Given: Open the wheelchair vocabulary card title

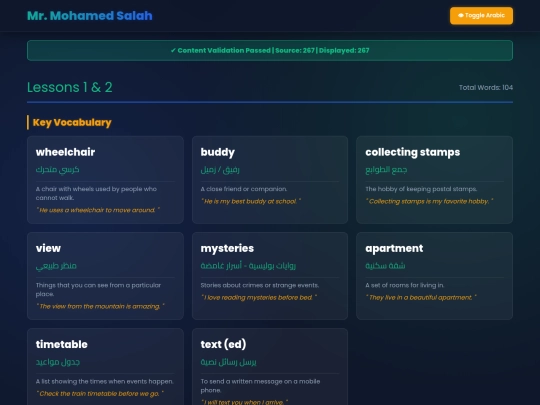Looking at the screenshot, I should [x=65, y=152].
